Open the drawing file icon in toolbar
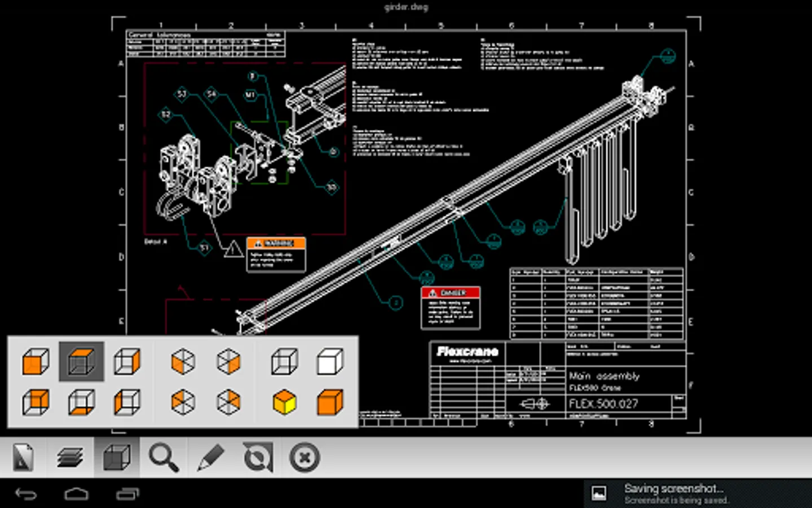The image size is (812, 508). point(23,457)
